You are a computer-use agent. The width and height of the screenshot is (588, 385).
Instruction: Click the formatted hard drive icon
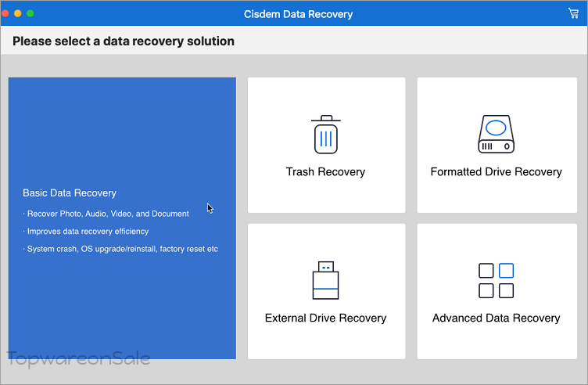[496, 134]
